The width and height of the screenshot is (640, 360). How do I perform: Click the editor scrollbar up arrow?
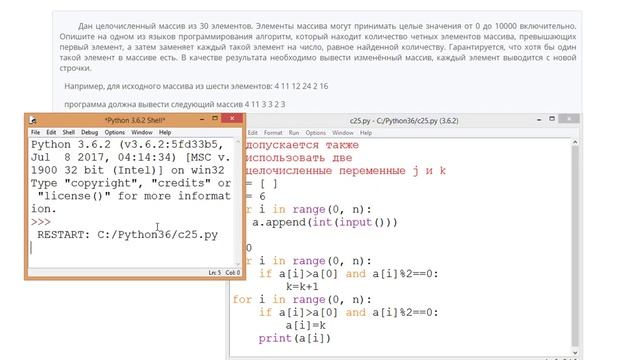point(575,142)
